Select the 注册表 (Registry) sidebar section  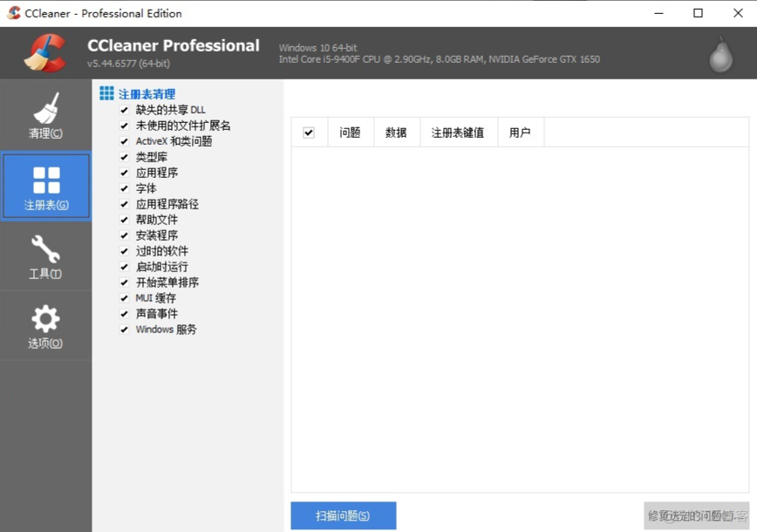click(x=46, y=187)
